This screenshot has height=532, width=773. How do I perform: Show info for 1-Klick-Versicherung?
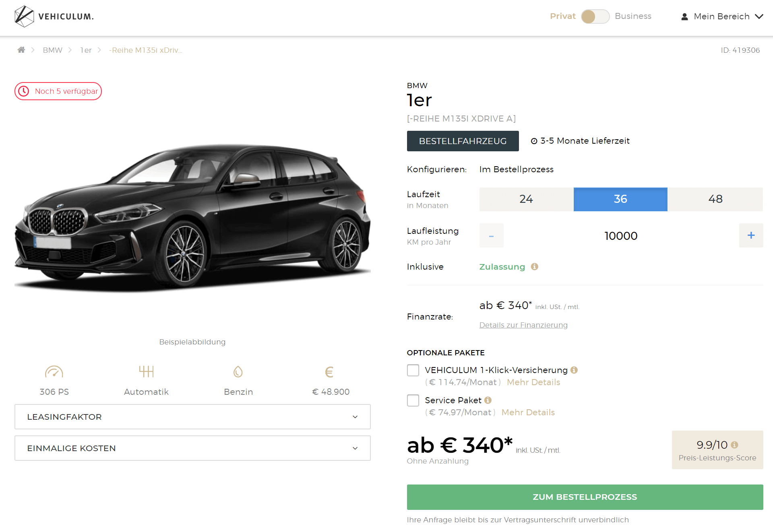pyautogui.click(x=574, y=370)
